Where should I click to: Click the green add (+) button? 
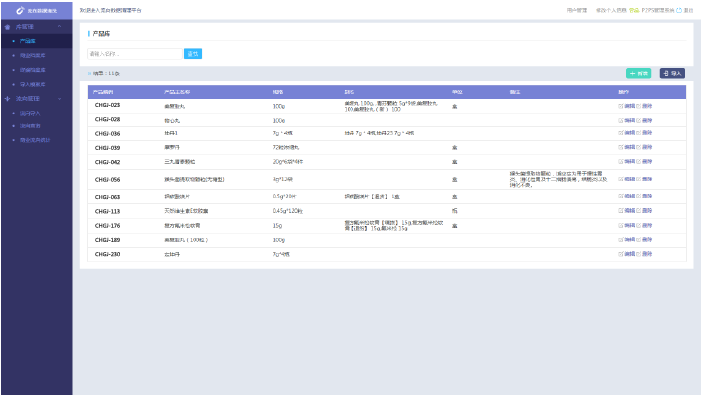(x=638, y=73)
